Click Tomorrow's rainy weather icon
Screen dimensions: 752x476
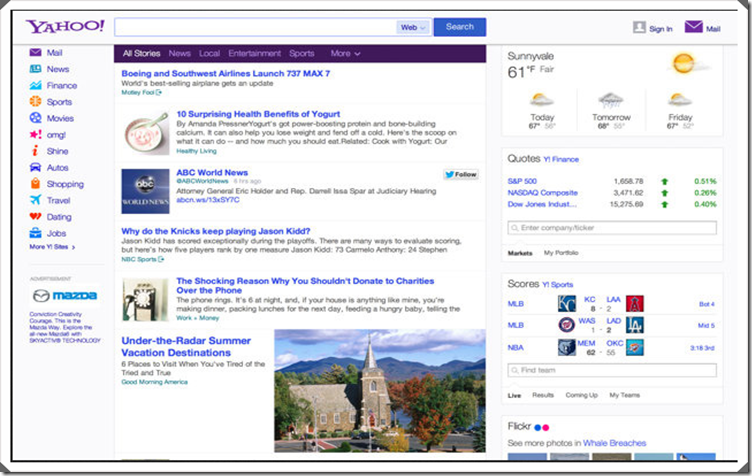tap(611, 100)
